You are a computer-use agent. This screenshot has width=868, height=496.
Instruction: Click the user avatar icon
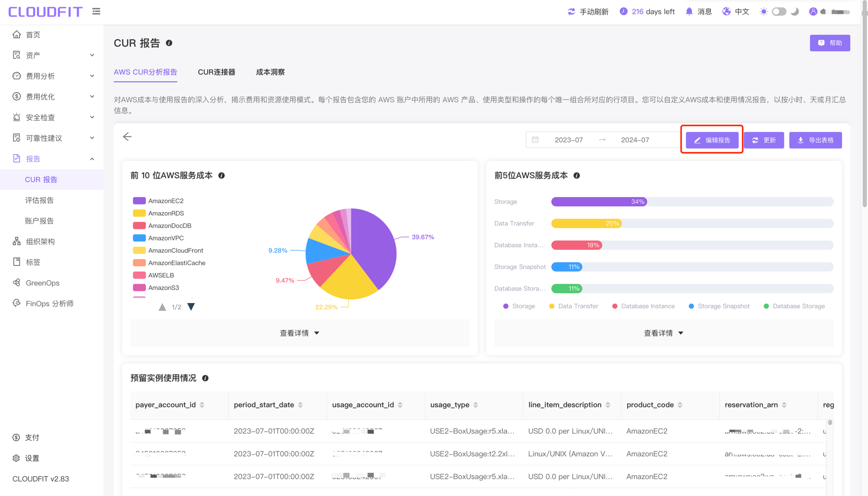[813, 11]
